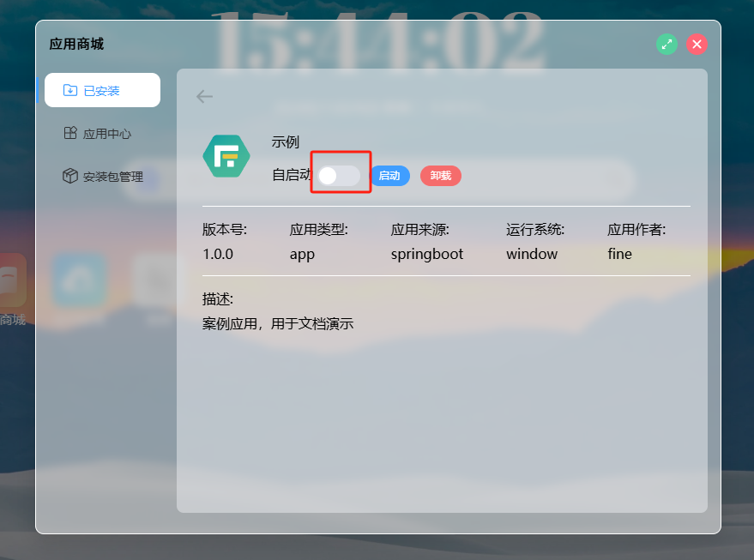Viewport: 754px width, 560px height.
Task: Select the 已安装 download-folder icon in sidebar
Action: 69,89
